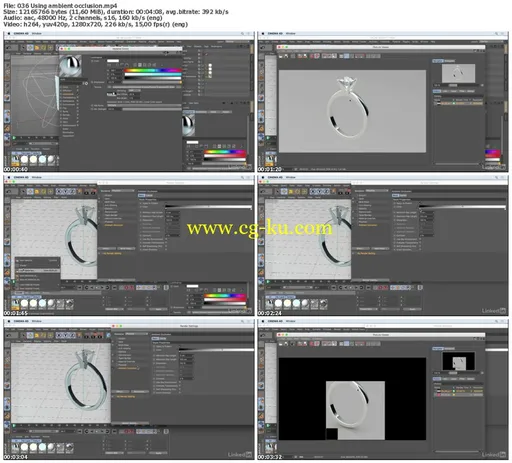Screen dimensions: 512x463
Task: Toggle the Diffusion channel checkbox in Material Editor
Action: coord(78,90)
